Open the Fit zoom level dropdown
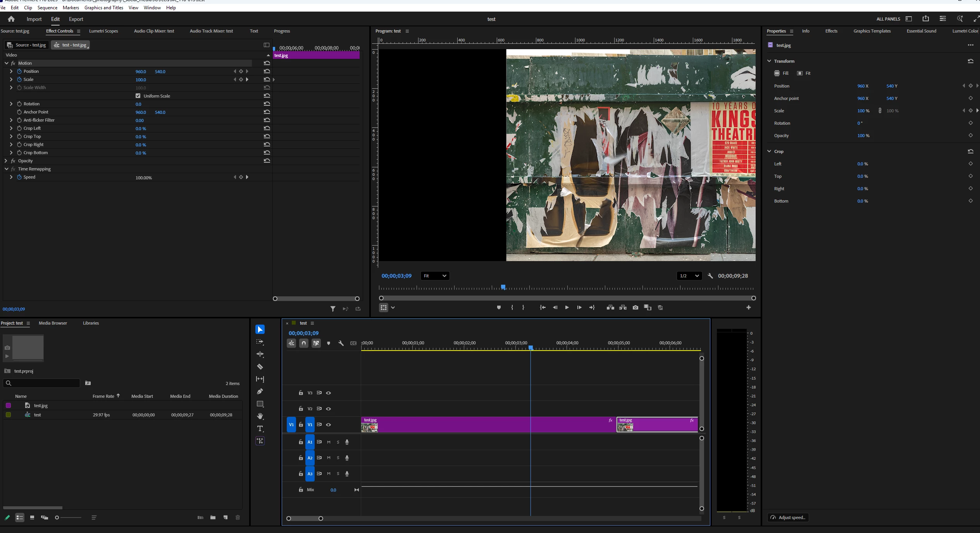This screenshot has height=533, width=980. tap(435, 276)
